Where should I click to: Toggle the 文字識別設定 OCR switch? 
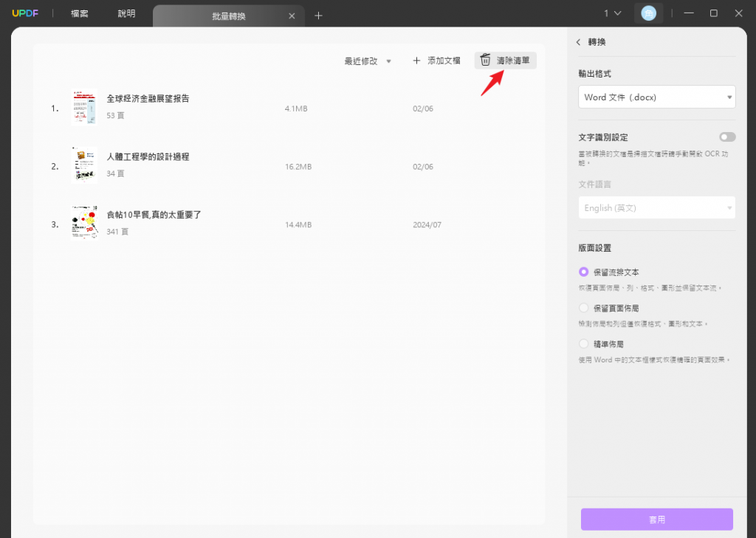727,137
